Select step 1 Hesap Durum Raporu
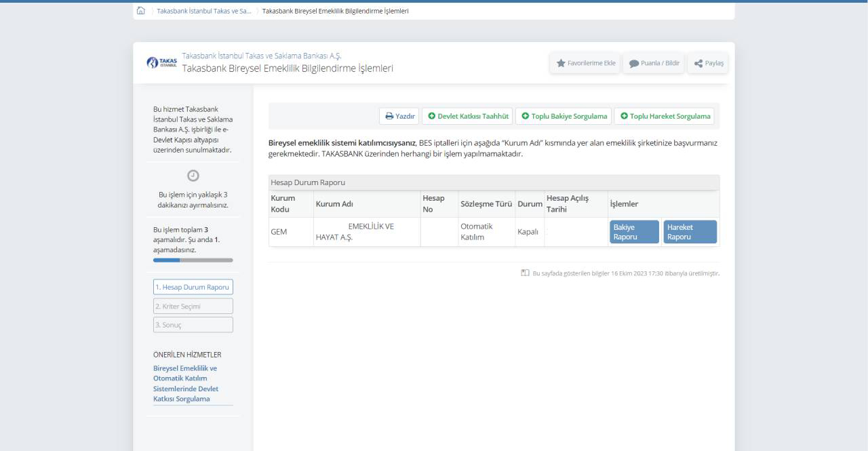The image size is (868, 451). pos(193,287)
